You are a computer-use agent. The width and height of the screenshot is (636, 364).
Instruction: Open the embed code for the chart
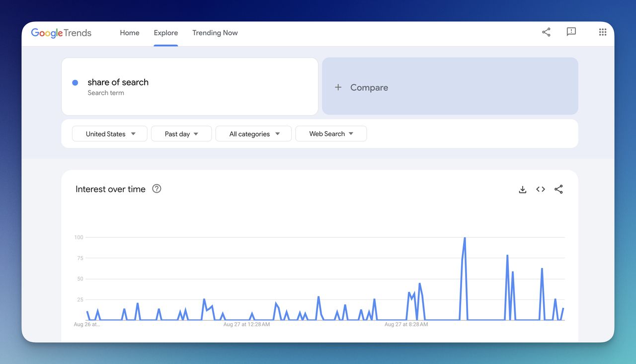click(540, 189)
